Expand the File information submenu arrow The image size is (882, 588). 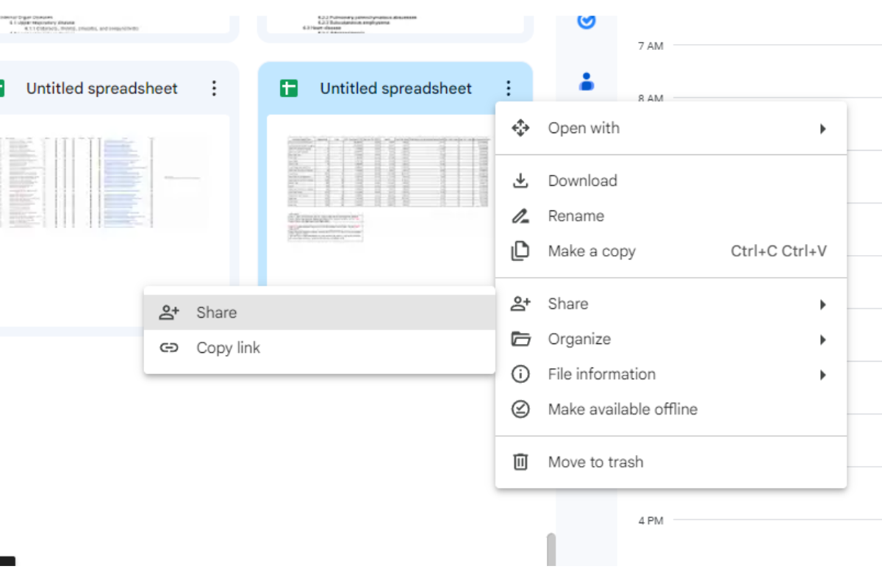pyautogui.click(x=822, y=375)
